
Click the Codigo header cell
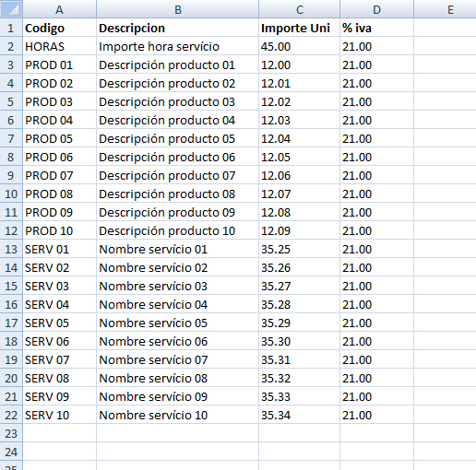(x=59, y=28)
